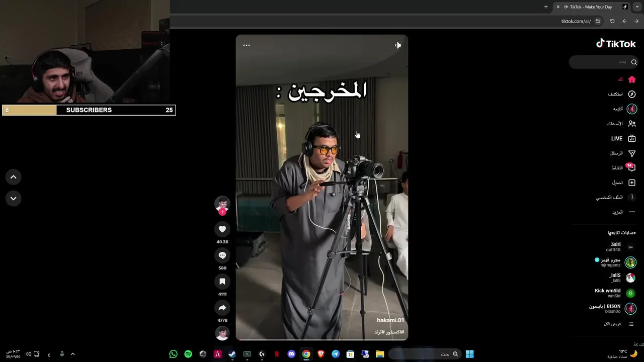
Task: Click the tiktok.com address bar
Action: (x=576, y=21)
